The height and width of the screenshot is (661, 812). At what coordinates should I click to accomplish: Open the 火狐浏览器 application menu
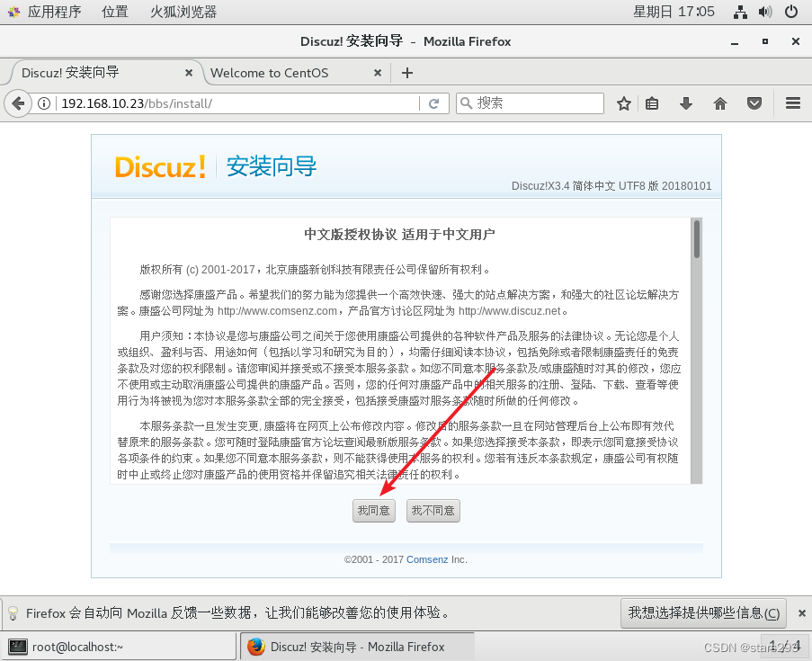point(183,12)
